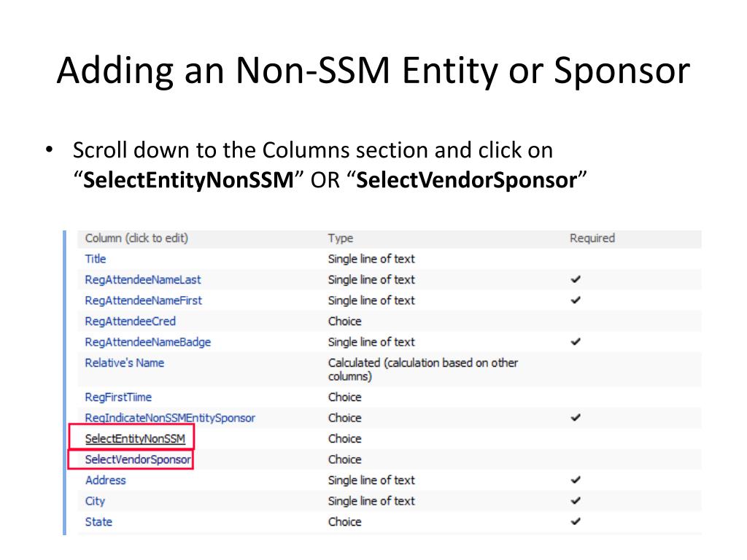Click the Required checkmark in State row
Viewport: 747px width, 560px height.
[x=576, y=522]
